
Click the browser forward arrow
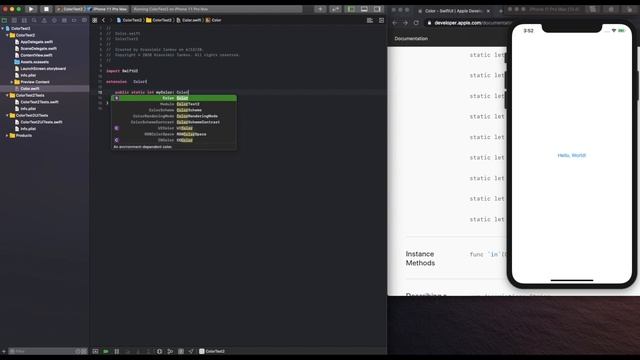[405, 23]
